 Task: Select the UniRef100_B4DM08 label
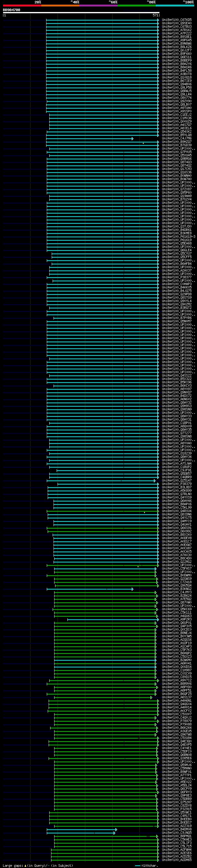[x=177, y=829]
